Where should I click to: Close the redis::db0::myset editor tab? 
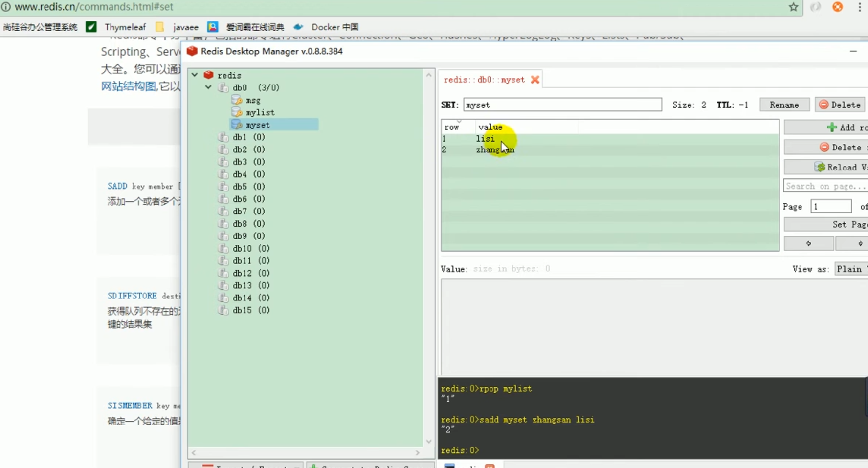coord(535,79)
